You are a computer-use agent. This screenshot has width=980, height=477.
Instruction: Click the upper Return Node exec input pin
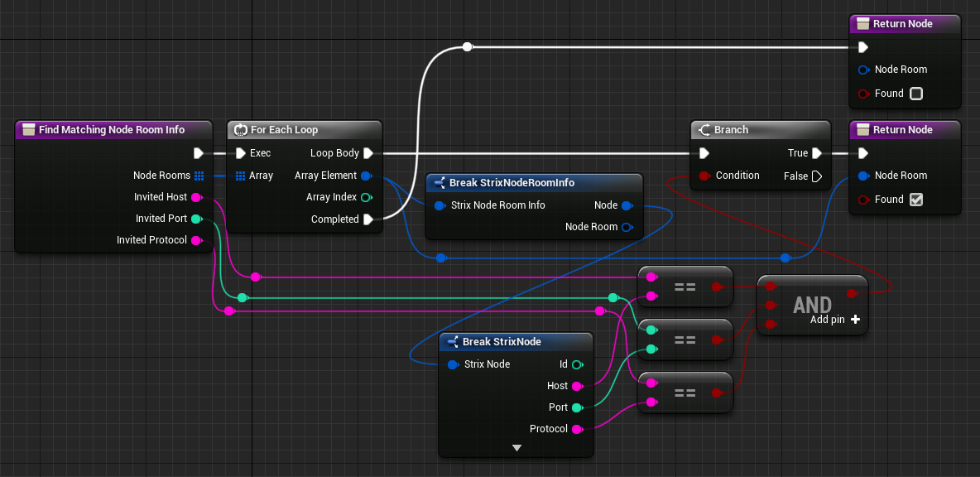click(863, 47)
